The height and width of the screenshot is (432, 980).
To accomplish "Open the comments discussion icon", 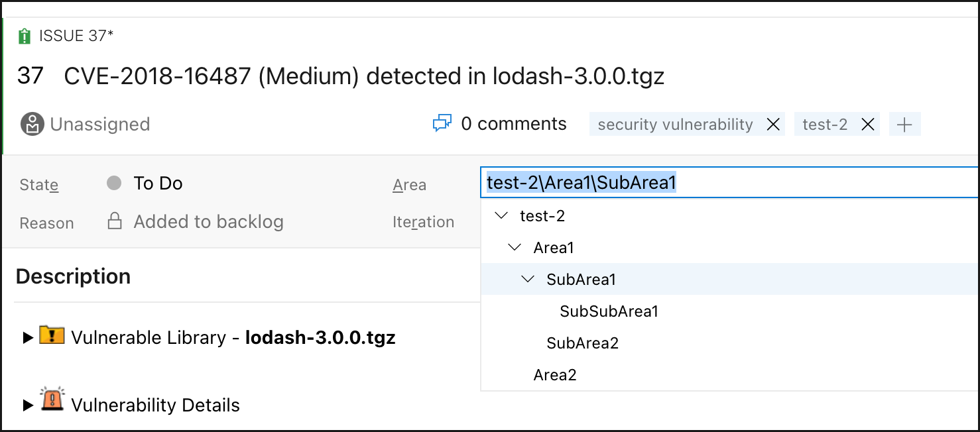I will coord(442,124).
